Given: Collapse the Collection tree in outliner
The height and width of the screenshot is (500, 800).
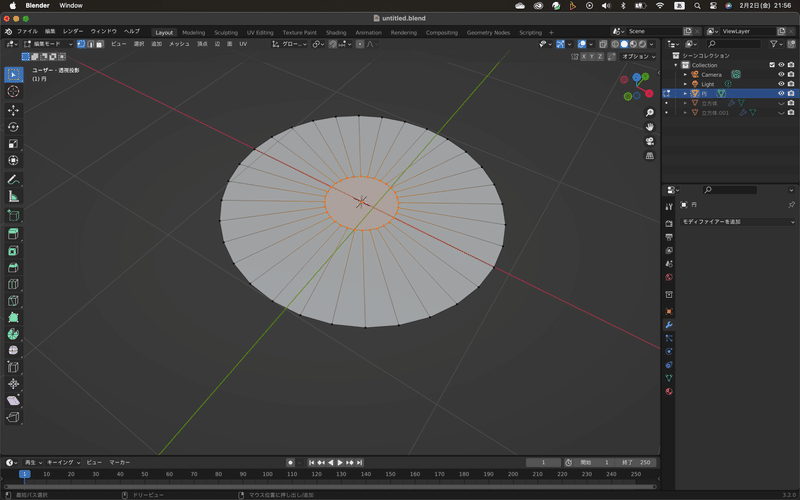Looking at the screenshot, I should pos(676,65).
